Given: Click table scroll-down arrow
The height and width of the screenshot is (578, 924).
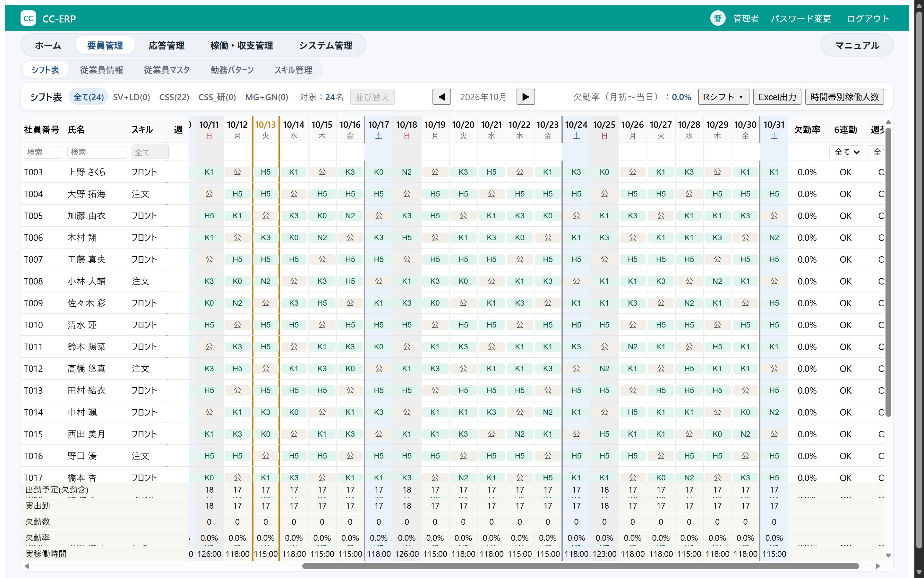Looking at the screenshot, I should click(888, 556).
